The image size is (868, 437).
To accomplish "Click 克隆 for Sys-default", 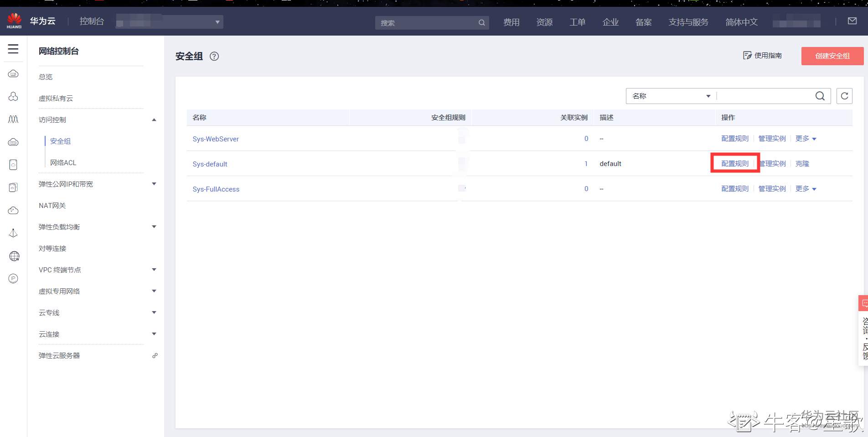I will (x=802, y=164).
